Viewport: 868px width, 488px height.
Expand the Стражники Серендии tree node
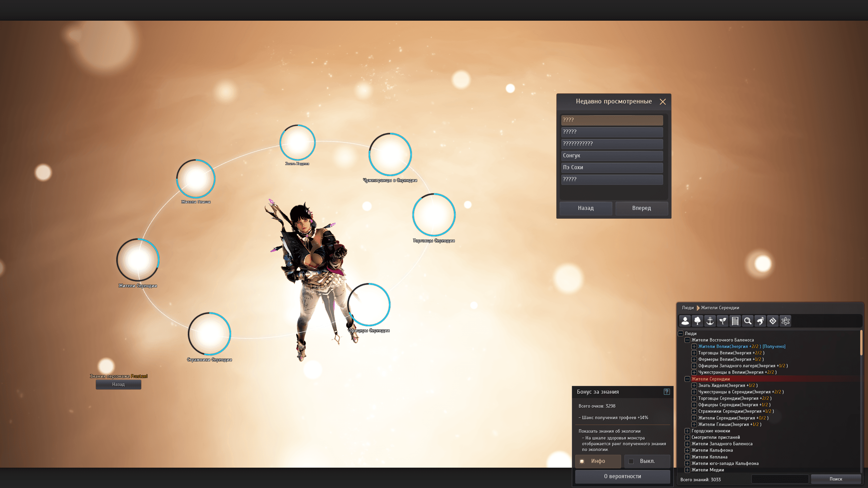694,411
